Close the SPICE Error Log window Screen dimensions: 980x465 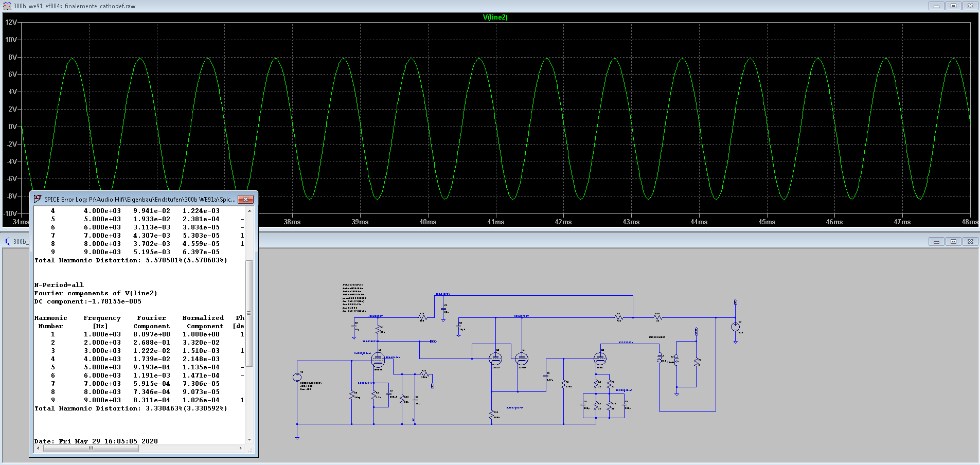(x=245, y=199)
